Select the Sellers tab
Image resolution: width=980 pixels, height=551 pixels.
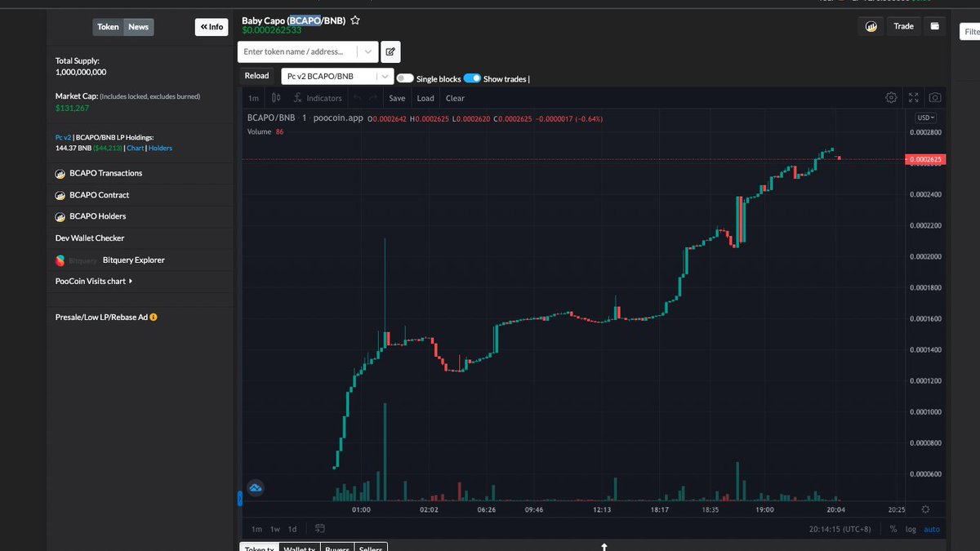[x=371, y=548]
